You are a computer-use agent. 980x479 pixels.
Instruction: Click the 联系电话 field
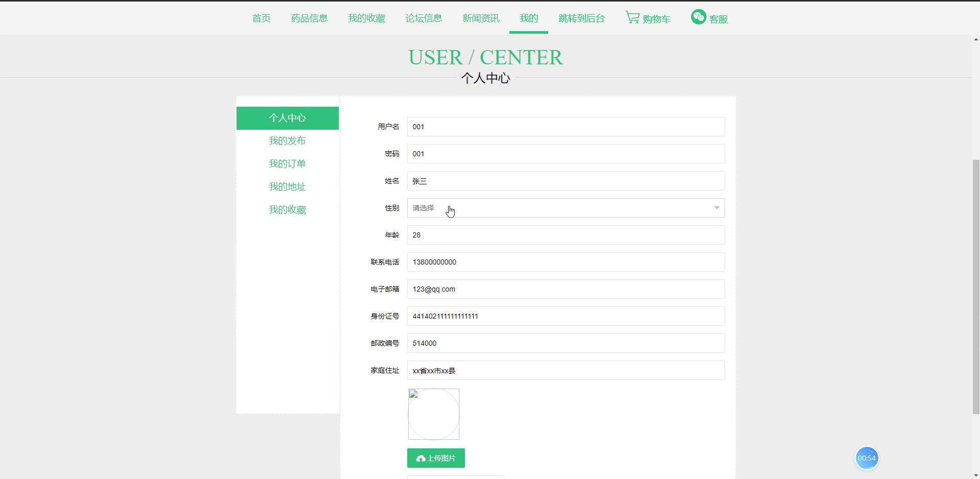pyautogui.click(x=566, y=262)
